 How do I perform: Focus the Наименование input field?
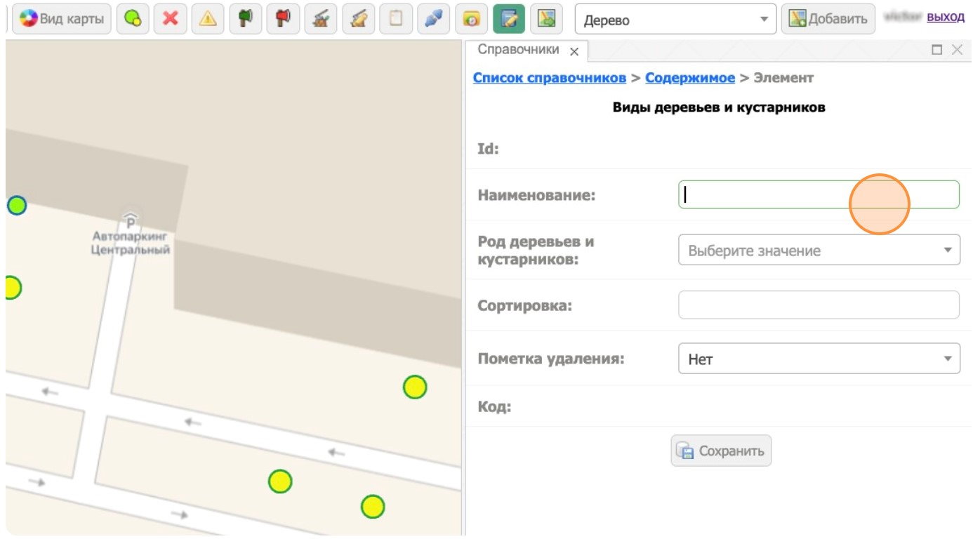coord(819,194)
